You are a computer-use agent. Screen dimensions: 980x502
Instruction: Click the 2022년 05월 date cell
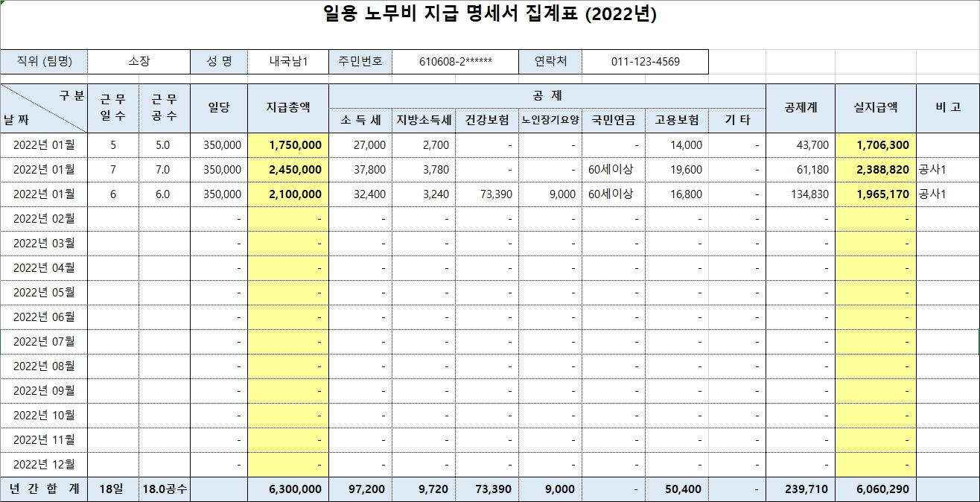tap(44, 293)
